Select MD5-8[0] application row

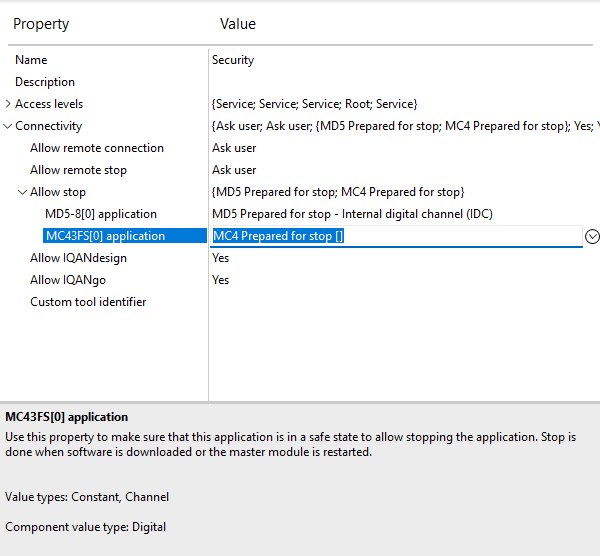[x=100, y=214]
